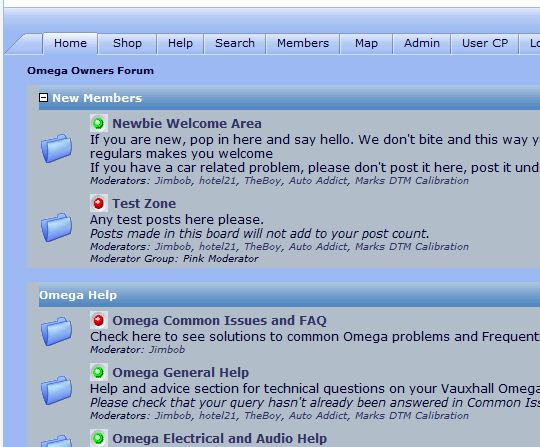Collapse the New Members category
This screenshot has width=540, height=447.
43,97
